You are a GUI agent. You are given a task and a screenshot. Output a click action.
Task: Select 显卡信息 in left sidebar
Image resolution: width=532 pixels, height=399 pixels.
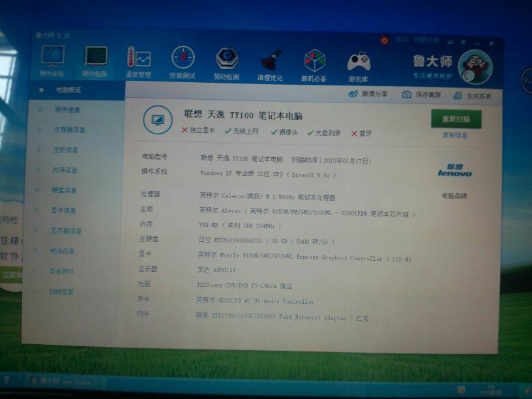(64, 211)
